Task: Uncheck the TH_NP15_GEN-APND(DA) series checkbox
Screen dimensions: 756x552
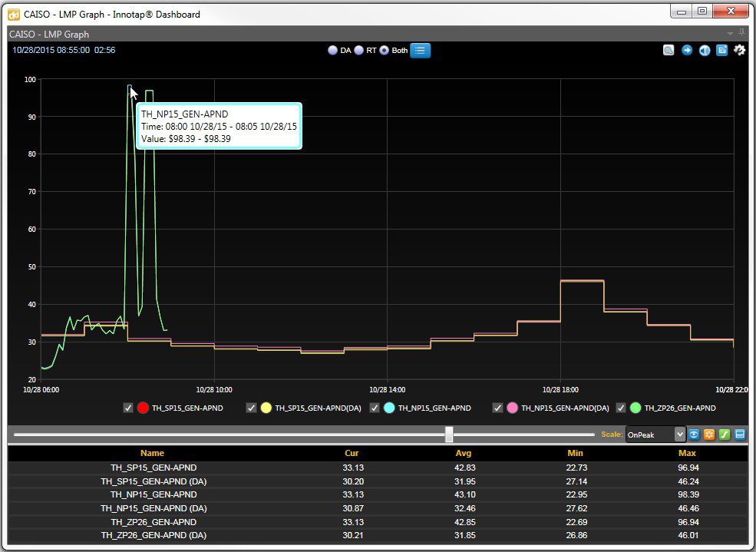Action: (x=497, y=408)
